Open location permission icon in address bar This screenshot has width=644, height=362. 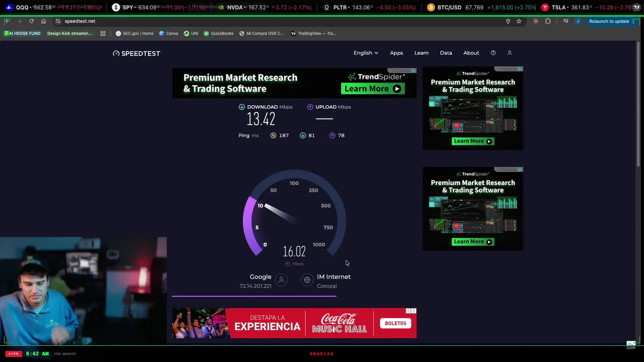click(508, 21)
